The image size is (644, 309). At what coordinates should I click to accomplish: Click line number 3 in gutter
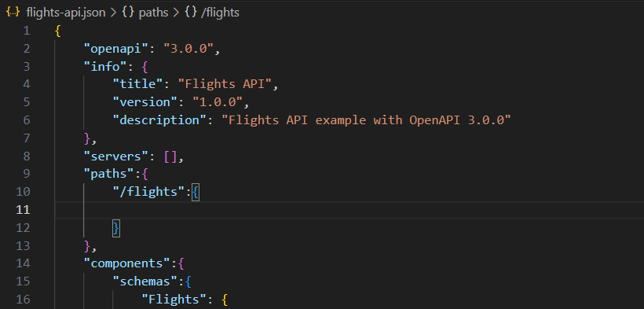[27, 67]
